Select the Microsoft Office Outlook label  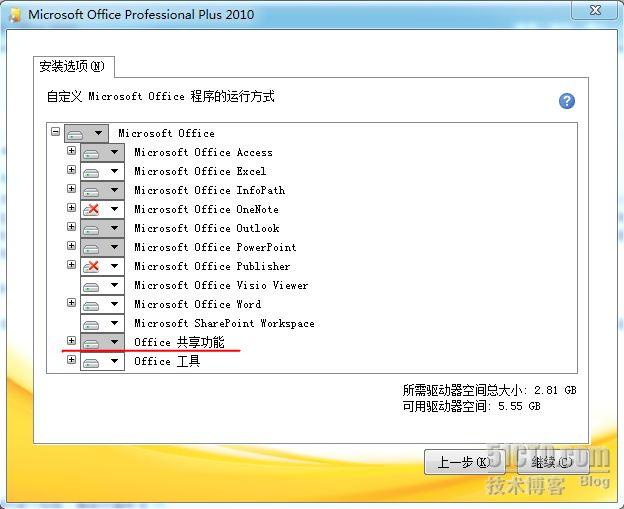click(x=207, y=228)
